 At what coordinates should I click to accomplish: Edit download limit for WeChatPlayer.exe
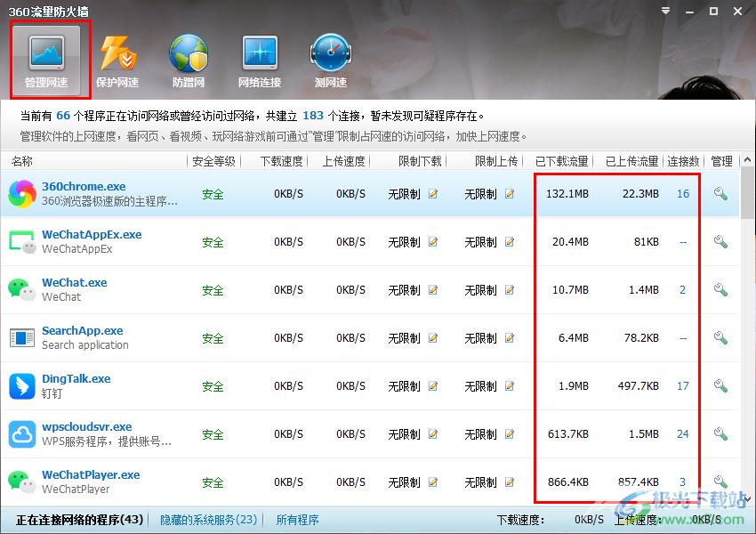(x=433, y=481)
